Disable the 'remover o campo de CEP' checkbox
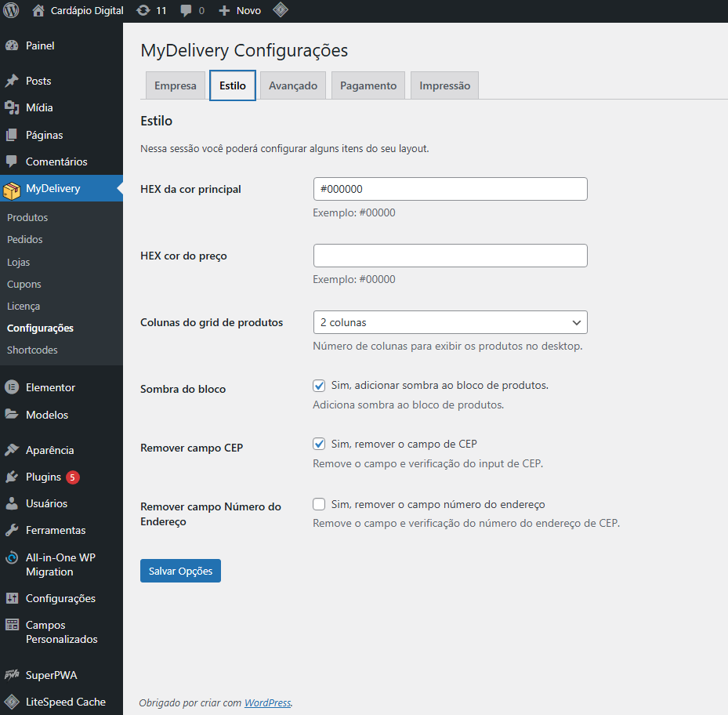 [x=319, y=444]
